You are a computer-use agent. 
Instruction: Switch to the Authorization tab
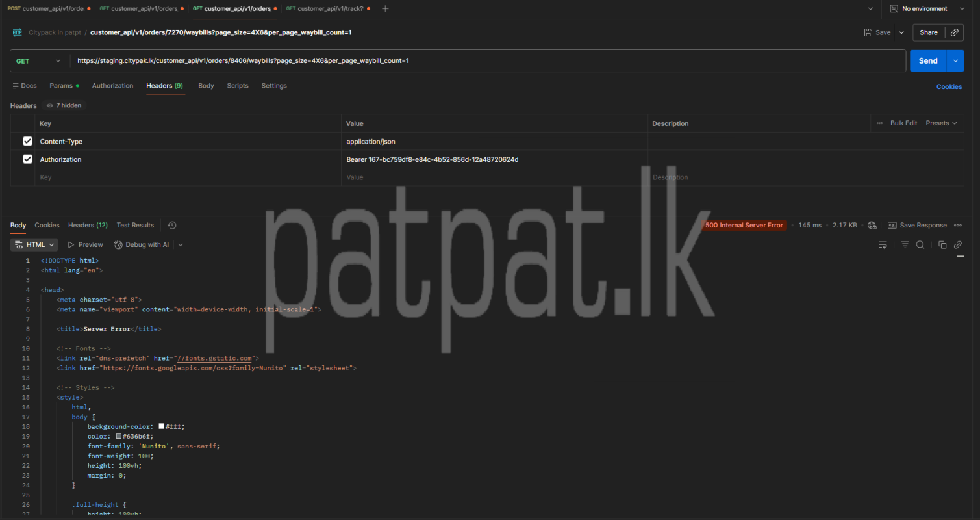[112, 86]
